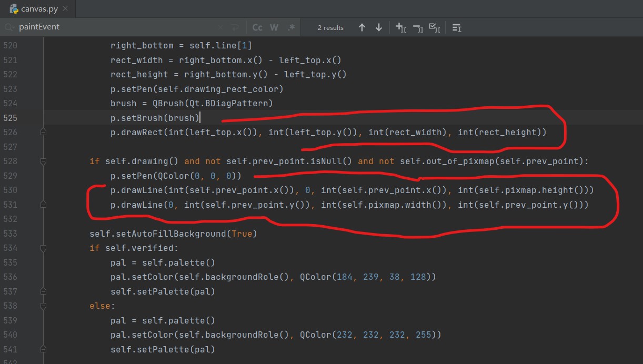Click self.setPalette(pal) on line 537

pyautogui.click(x=163, y=291)
